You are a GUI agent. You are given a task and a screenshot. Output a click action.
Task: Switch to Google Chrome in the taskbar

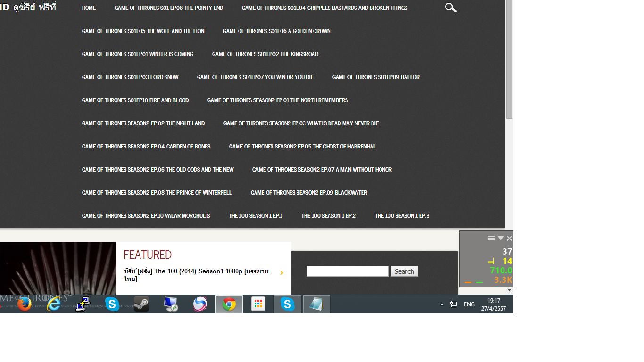(229, 304)
